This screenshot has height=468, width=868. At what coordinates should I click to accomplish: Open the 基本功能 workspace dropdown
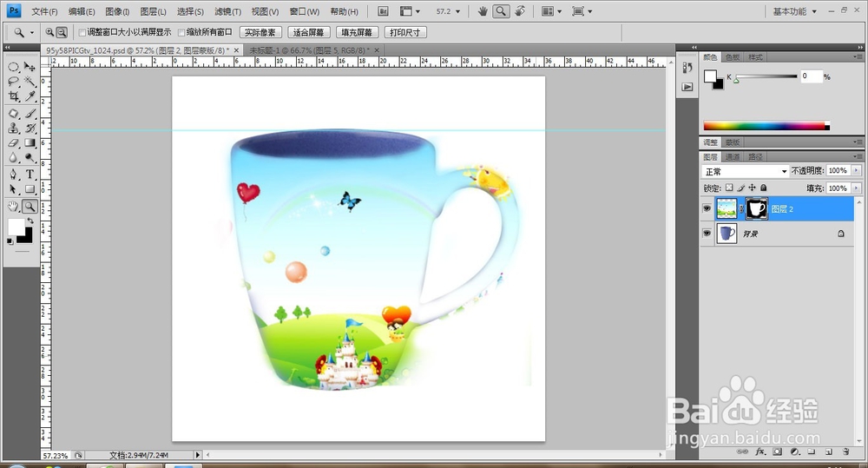click(x=795, y=11)
